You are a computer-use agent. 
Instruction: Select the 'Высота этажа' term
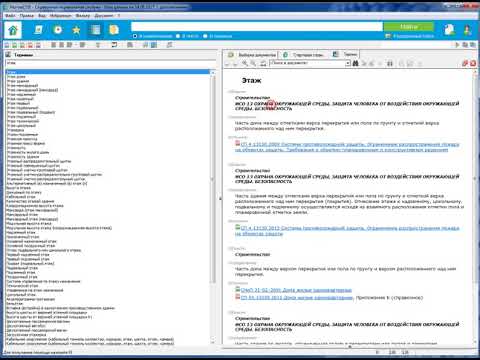pos(19,188)
